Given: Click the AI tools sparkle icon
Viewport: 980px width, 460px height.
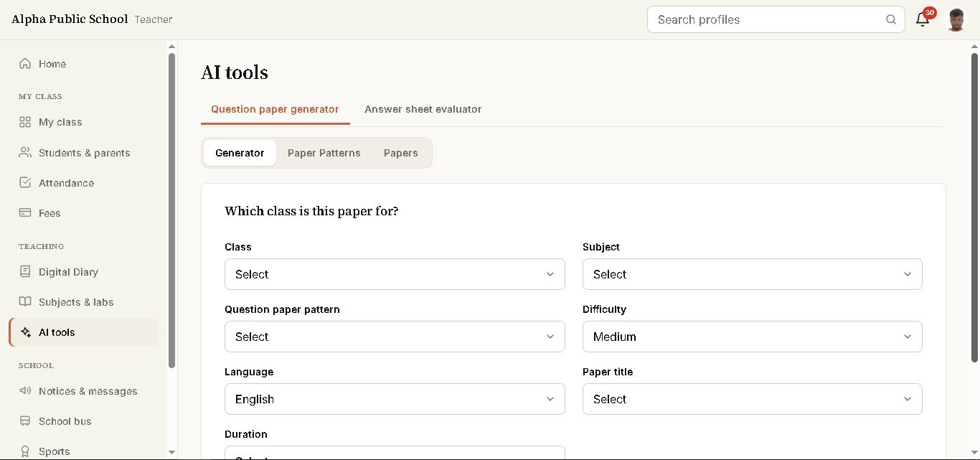Looking at the screenshot, I should [x=25, y=332].
